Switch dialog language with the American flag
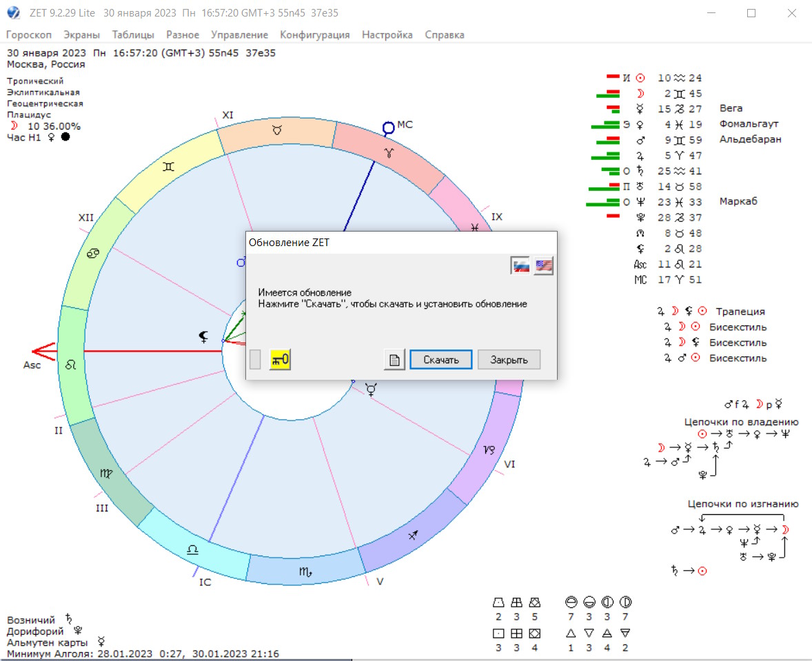Image resolution: width=812 pixels, height=661 pixels. click(544, 265)
